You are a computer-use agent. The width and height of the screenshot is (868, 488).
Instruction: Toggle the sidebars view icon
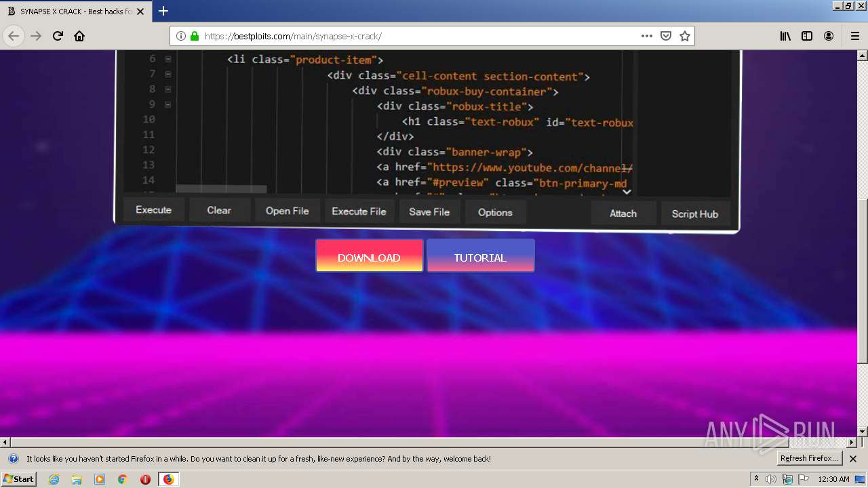tap(807, 36)
